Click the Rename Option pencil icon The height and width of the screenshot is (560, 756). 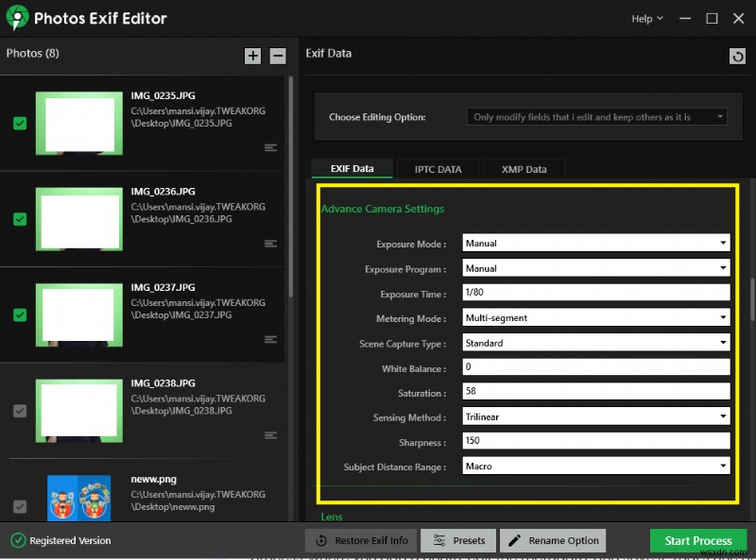coord(517,540)
